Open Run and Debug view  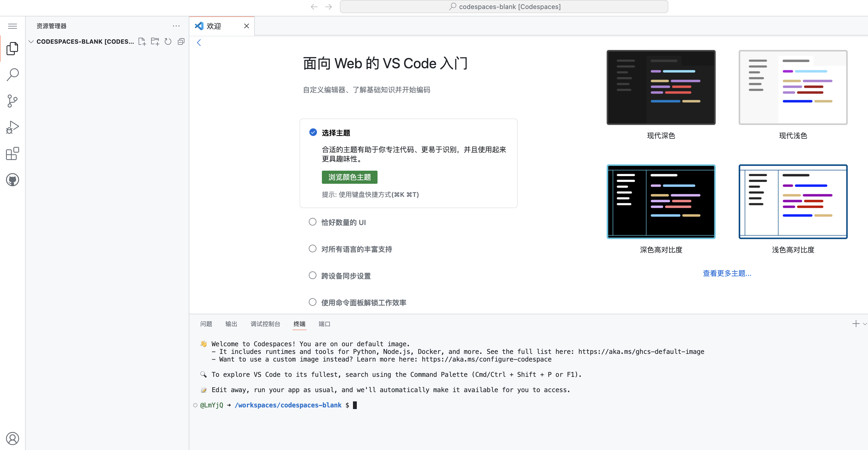pyautogui.click(x=13, y=127)
